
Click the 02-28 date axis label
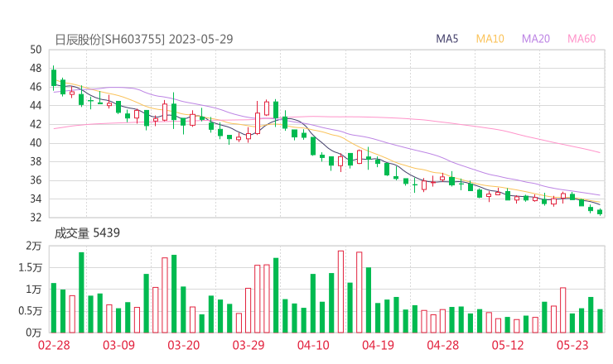pyautogui.click(x=54, y=345)
